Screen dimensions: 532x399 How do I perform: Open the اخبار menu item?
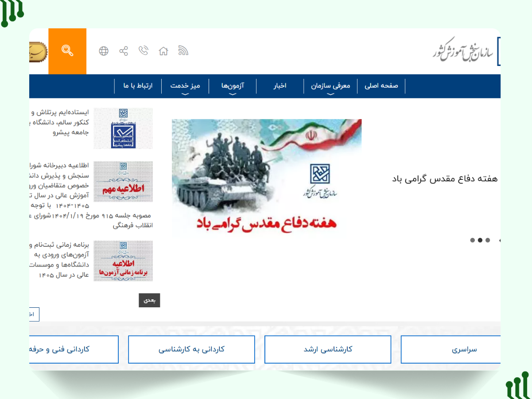click(x=280, y=86)
